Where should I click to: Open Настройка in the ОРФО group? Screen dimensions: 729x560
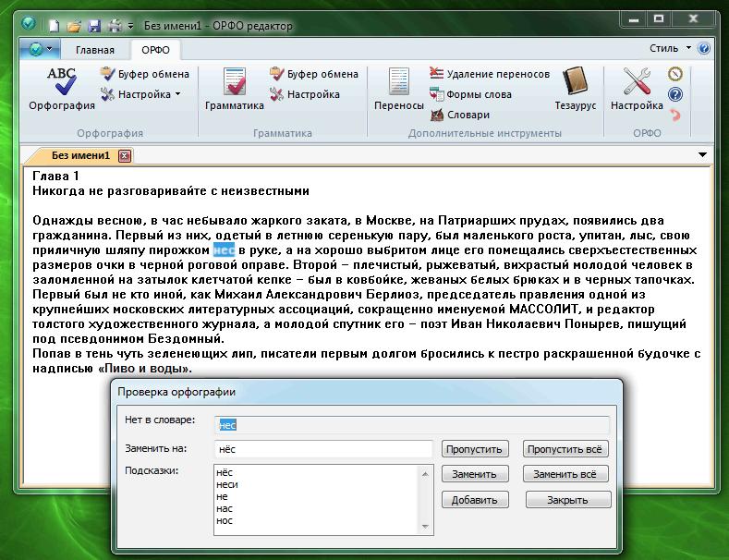click(637, 89)
